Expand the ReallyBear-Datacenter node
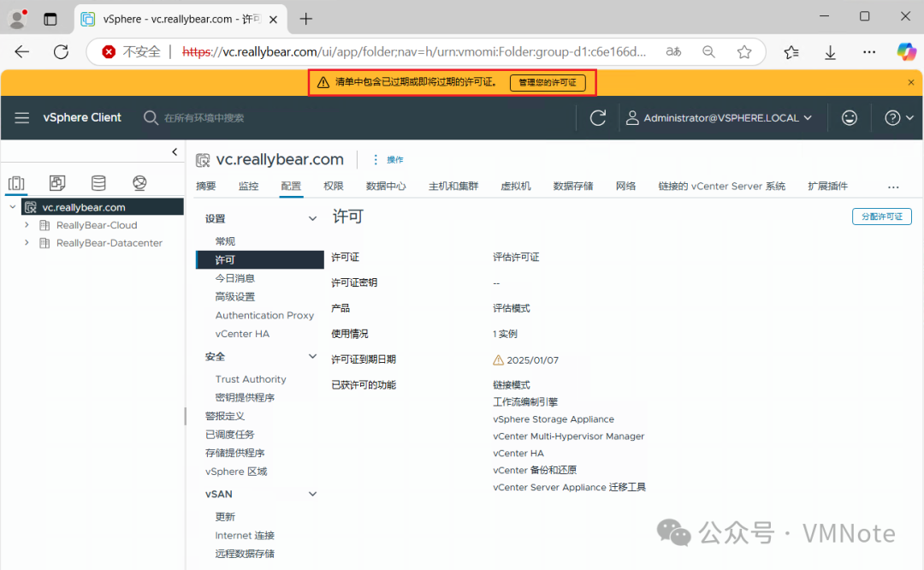The width and height of the screenshot is (924, 570). (x=27, y=242)
